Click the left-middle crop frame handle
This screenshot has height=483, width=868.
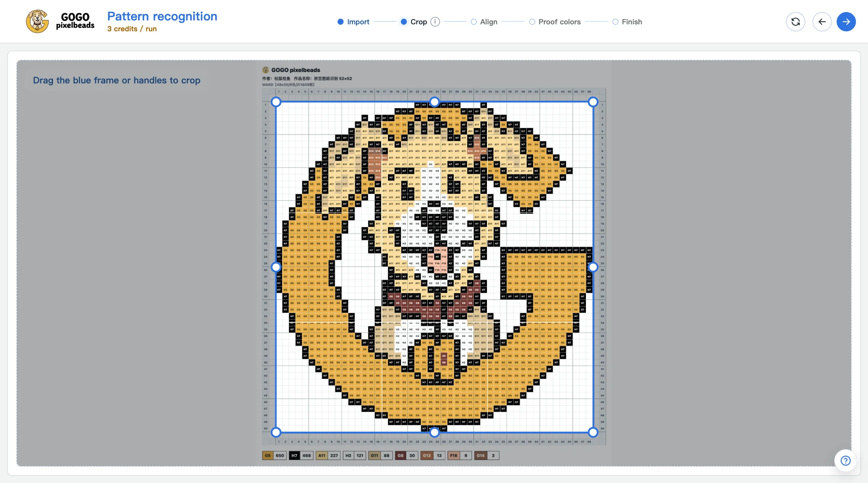pyautogui.click(x=276, y=267)
